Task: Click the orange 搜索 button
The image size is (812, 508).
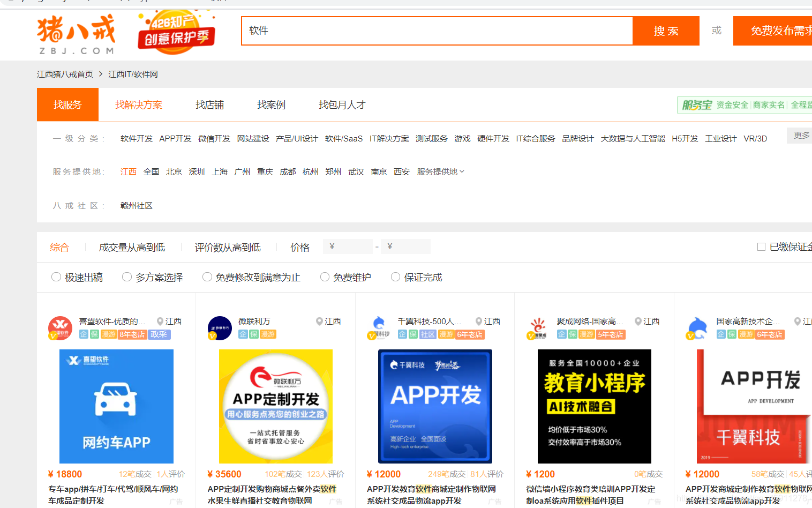Action: pos(666,31)
